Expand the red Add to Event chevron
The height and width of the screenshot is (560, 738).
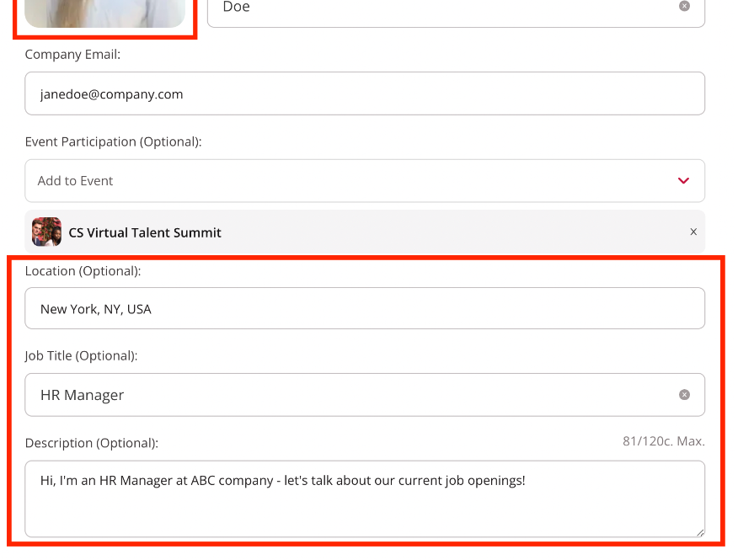click(683, 181)
